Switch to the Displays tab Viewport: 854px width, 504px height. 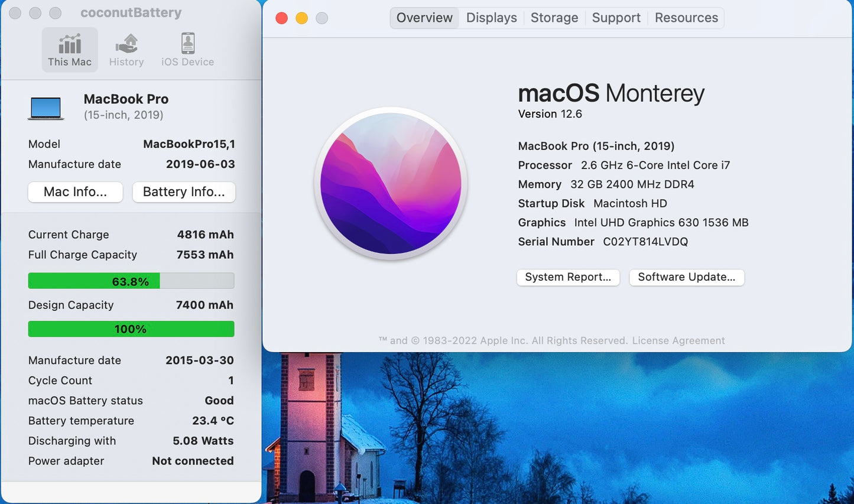(x=491, y=18)
